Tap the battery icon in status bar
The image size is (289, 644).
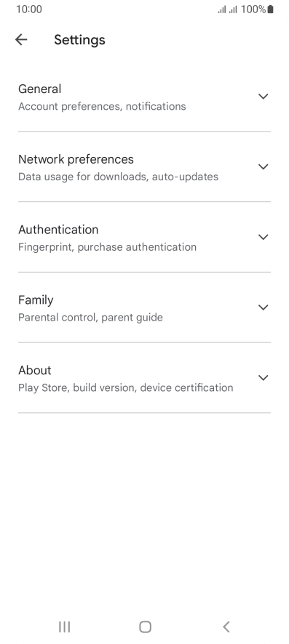tap(270, 9)
